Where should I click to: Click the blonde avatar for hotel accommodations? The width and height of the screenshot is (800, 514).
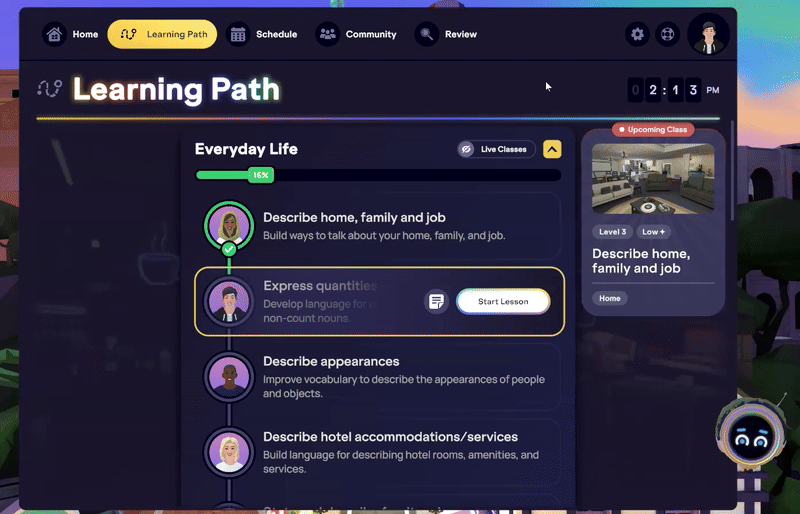click(x=228, y=452)
